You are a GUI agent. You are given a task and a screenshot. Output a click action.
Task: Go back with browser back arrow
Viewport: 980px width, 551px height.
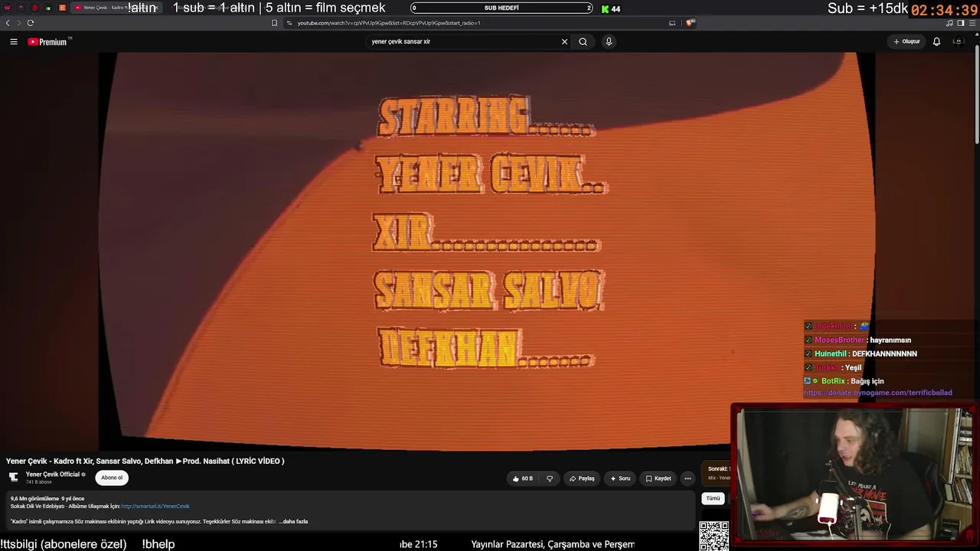click(x=8, y=23)
